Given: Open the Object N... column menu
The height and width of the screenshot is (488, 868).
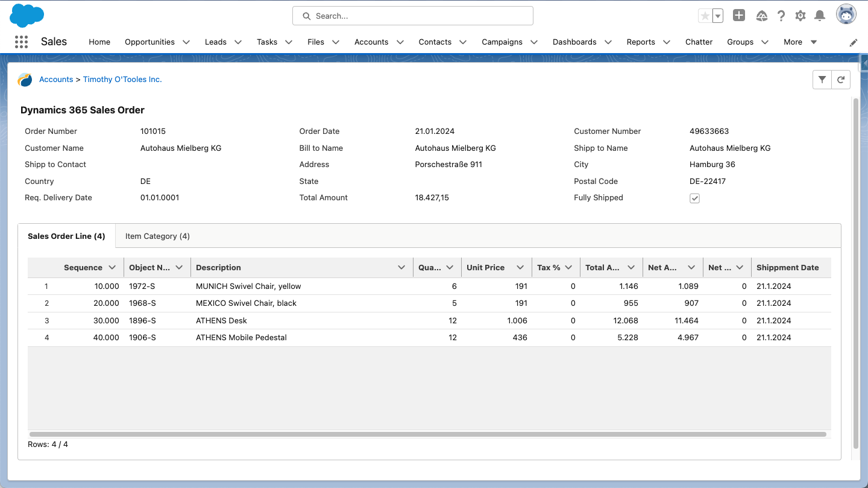Looking at the screenshot, I should point(179,268).
